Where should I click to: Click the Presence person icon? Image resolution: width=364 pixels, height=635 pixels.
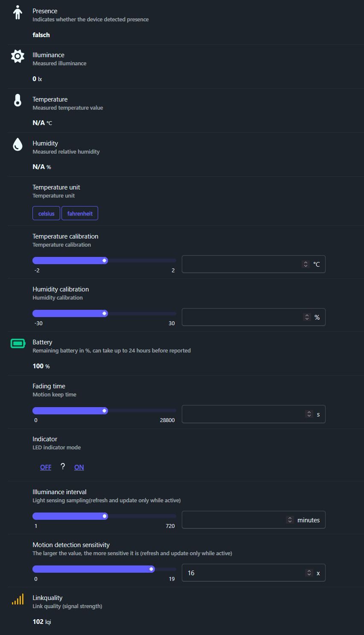pos(17,13)
